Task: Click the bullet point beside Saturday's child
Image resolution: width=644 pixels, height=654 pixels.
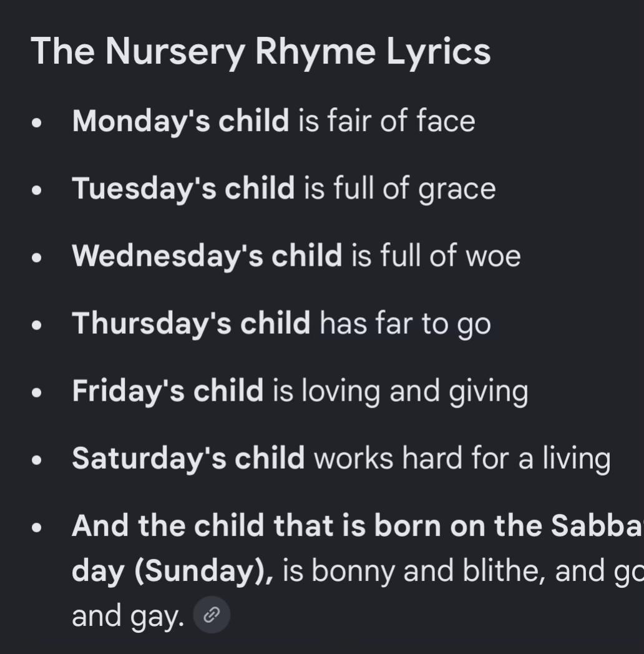Action: click(37, 460)
